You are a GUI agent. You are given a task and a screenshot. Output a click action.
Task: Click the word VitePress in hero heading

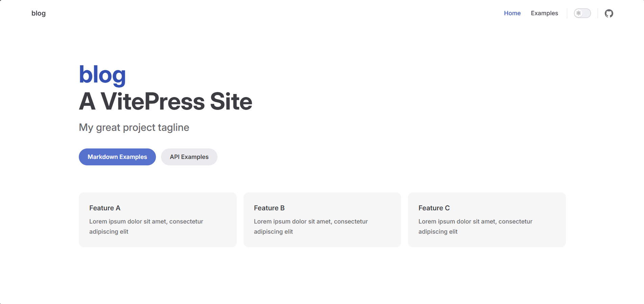(153, 101)
